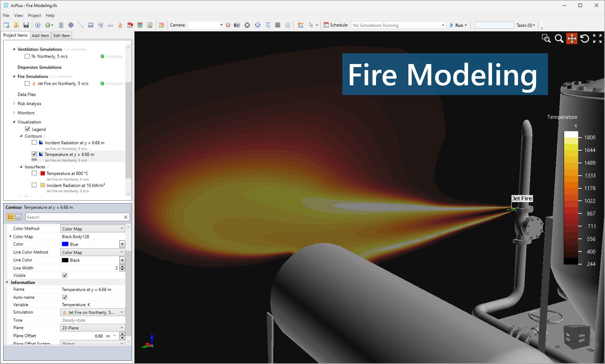Activate zoom-to-region tool in viewport

546,39
